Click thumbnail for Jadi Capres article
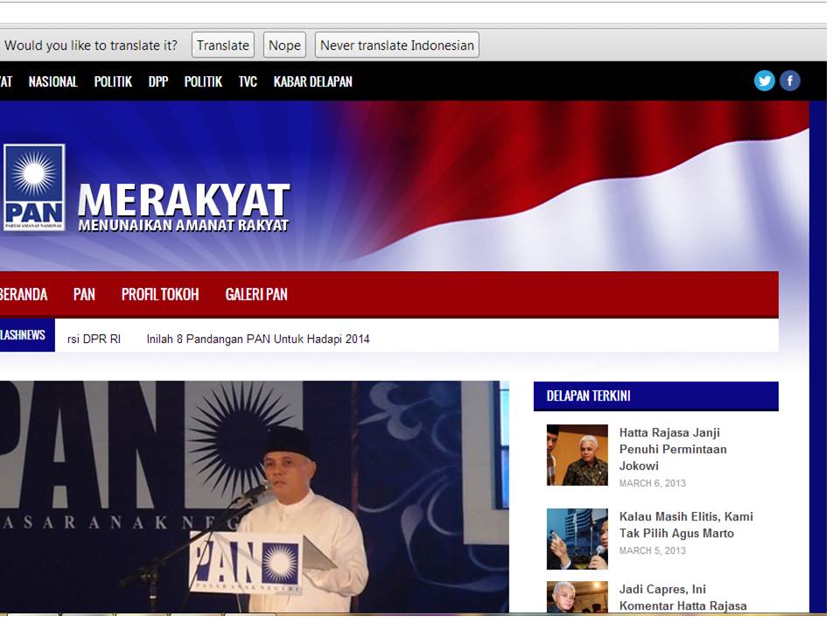Image resolution: width=840 pixels, height=630 pixels. [577, 597]
